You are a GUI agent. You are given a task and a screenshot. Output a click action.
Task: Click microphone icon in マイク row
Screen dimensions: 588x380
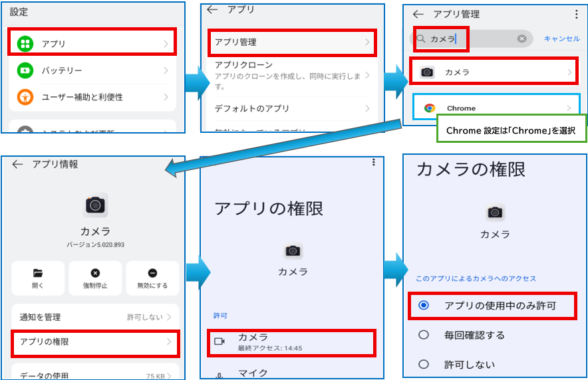tap(220, 375)
